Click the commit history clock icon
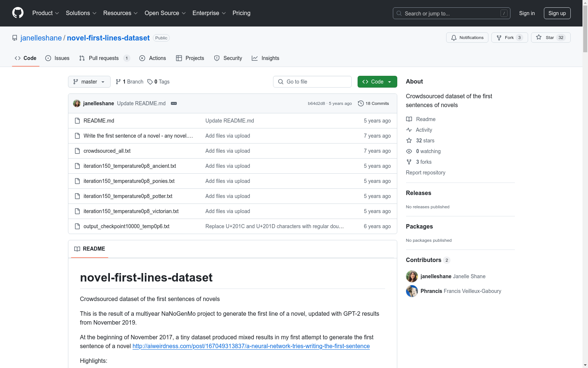The width and height of the screenshot is (588, 368). (361, 103)
